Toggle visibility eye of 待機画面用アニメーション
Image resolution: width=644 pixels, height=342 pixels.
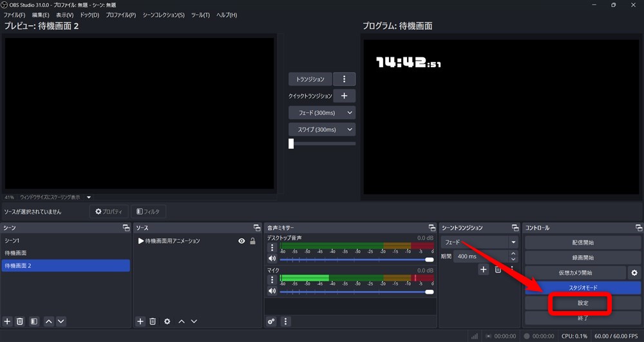[241, 241]
